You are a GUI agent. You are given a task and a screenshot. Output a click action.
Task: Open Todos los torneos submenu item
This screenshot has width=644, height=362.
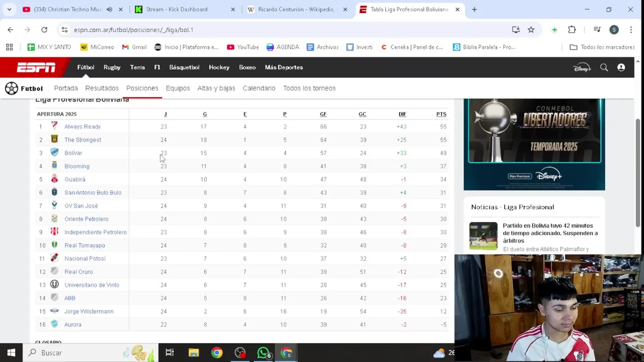tap(309, 88)
